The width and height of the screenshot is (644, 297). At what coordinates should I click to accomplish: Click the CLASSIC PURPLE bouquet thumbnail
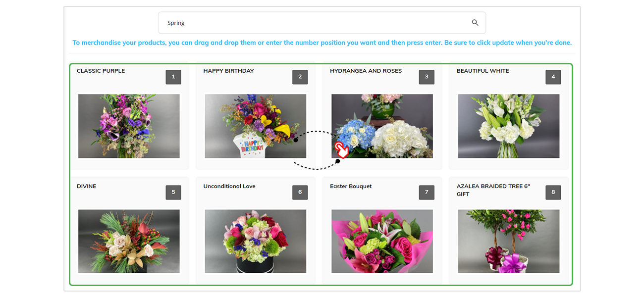click(x=129, y=126)
